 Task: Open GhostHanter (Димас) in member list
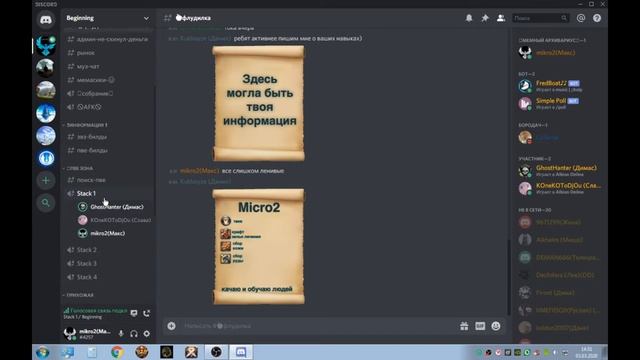[x=558, y=171]
